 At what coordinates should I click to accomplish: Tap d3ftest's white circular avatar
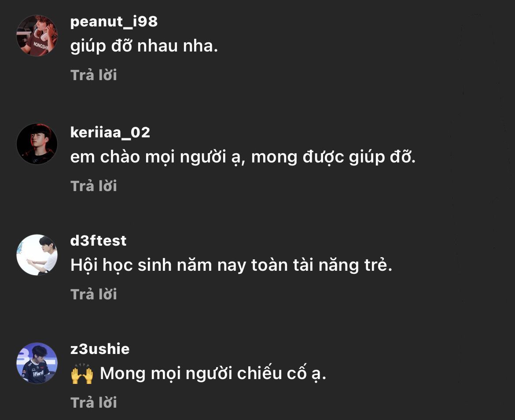click(37, 254)
